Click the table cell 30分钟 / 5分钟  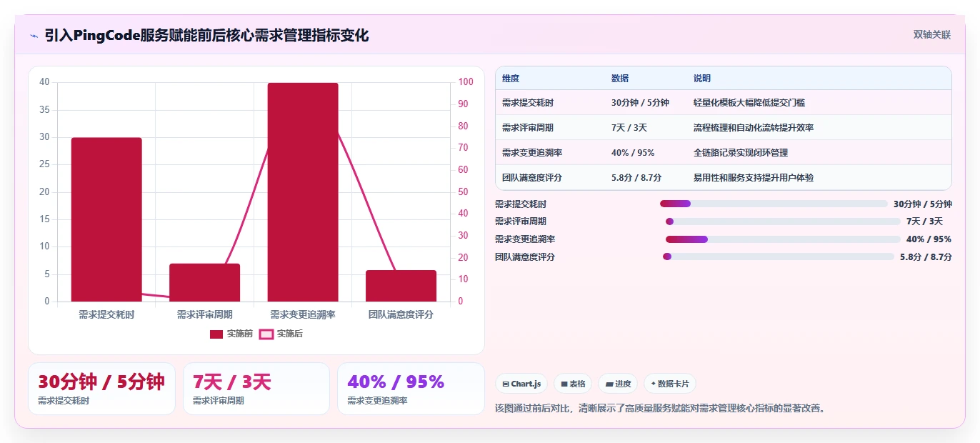[x=640, y=103]
